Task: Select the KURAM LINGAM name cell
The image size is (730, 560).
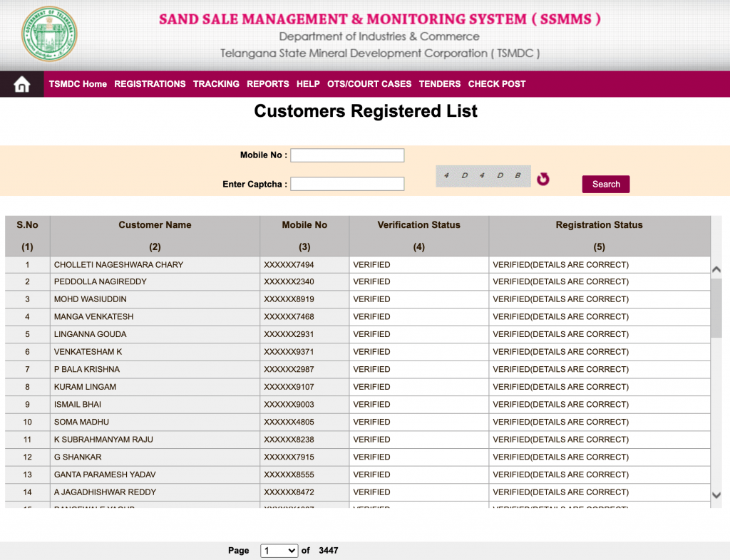Action: [155, 387]
